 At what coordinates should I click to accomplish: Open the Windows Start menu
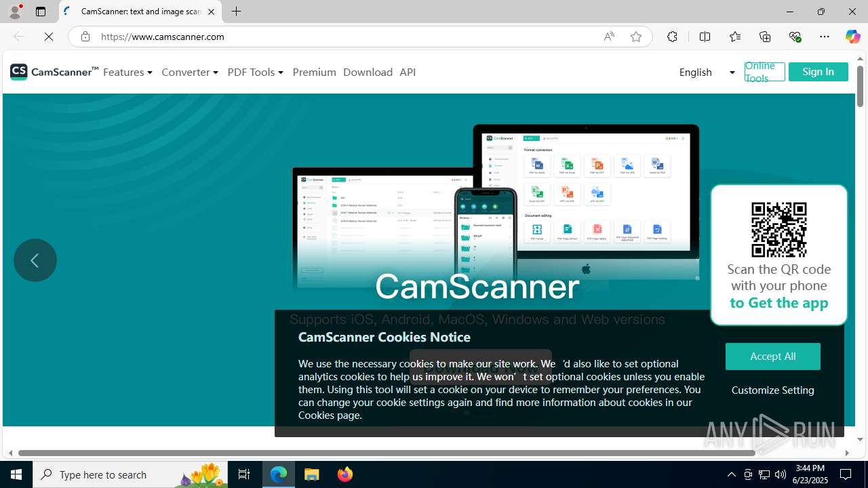[x=16, y=474]
